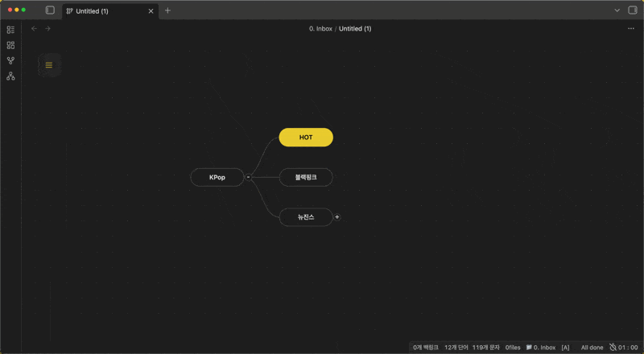Open the four-squares grid ribbon icon
Viewport: 644px width, 354px height.
(10, 45)
